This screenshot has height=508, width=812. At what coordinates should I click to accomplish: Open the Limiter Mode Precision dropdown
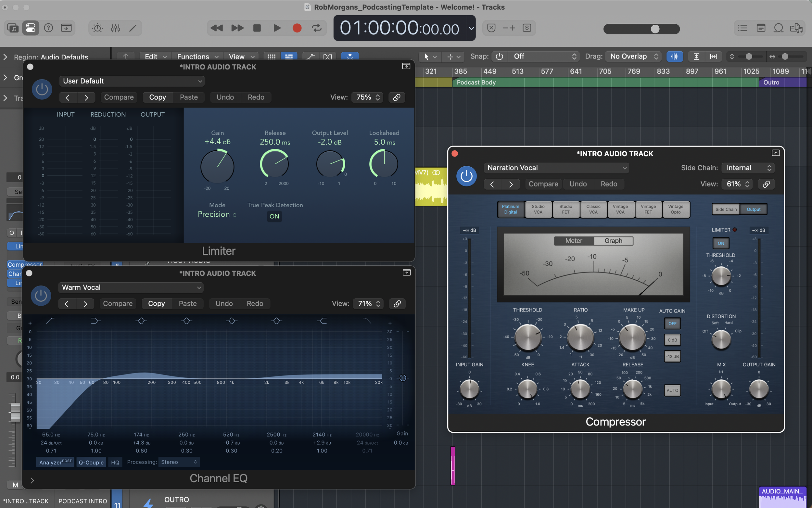coord(217,214)
